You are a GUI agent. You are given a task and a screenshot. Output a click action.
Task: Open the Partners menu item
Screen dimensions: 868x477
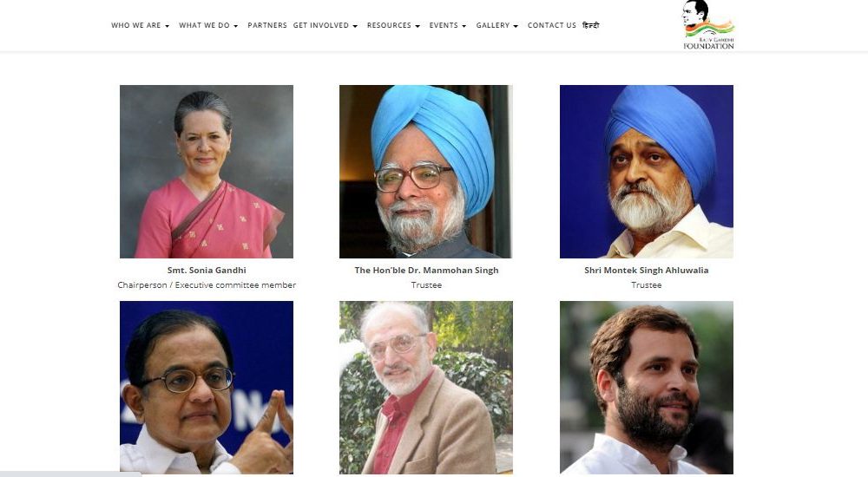[x=267, y=25]
